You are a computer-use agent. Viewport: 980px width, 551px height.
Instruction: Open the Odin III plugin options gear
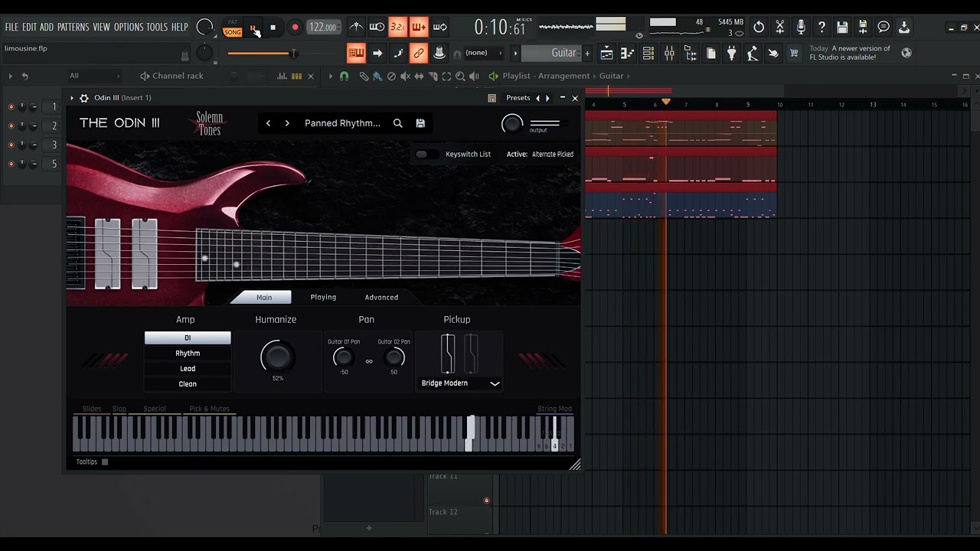(84, 98)
